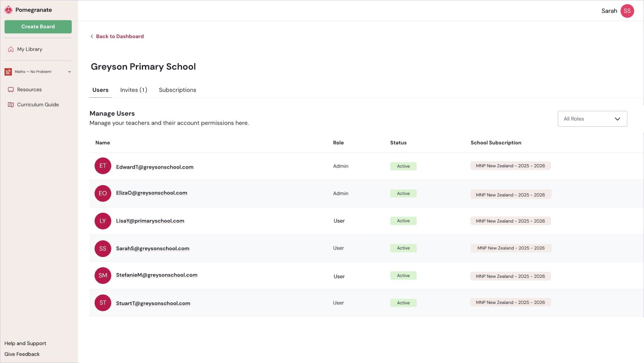
Task: Click the My Library home icon
Action: 11,49
